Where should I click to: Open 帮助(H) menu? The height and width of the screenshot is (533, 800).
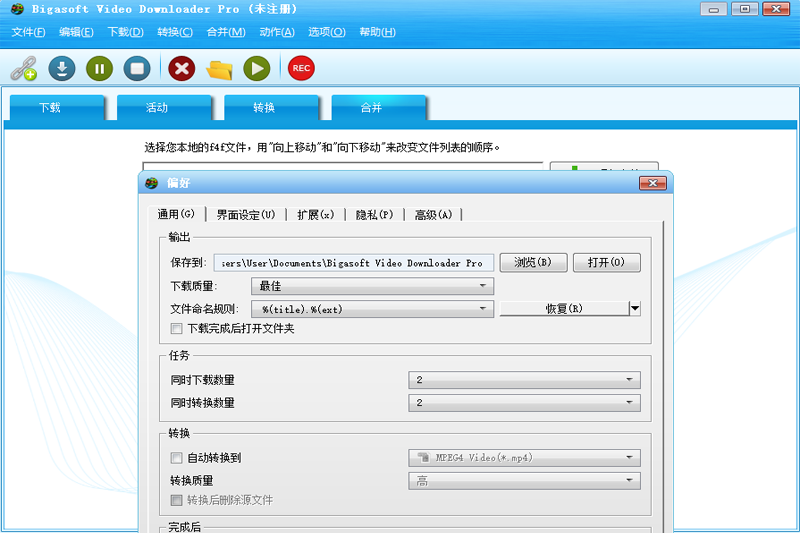377,32
